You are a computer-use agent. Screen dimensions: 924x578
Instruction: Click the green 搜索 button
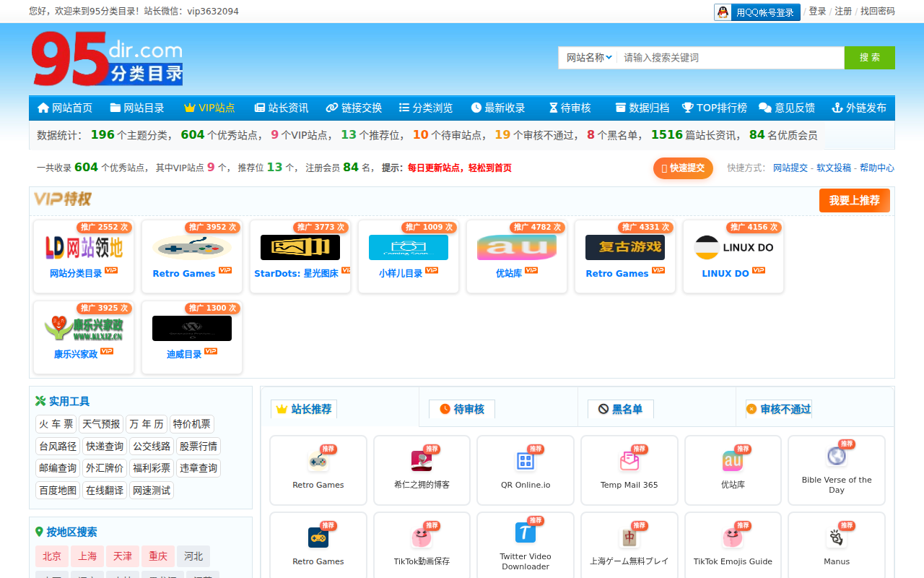pyautogui.click(x=869, y=58)
